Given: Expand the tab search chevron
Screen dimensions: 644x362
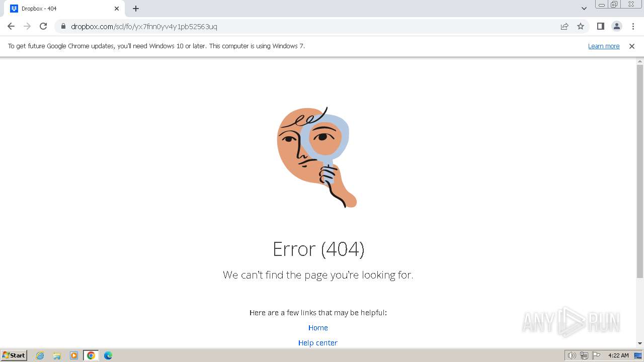Looking at the screenshot, I should 584,9.
